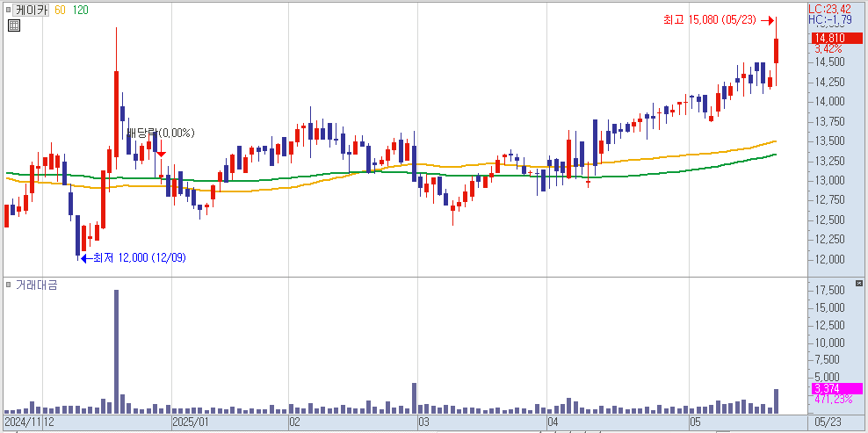
Task: Click the data table grid icon
Action: tap(13, 25)
